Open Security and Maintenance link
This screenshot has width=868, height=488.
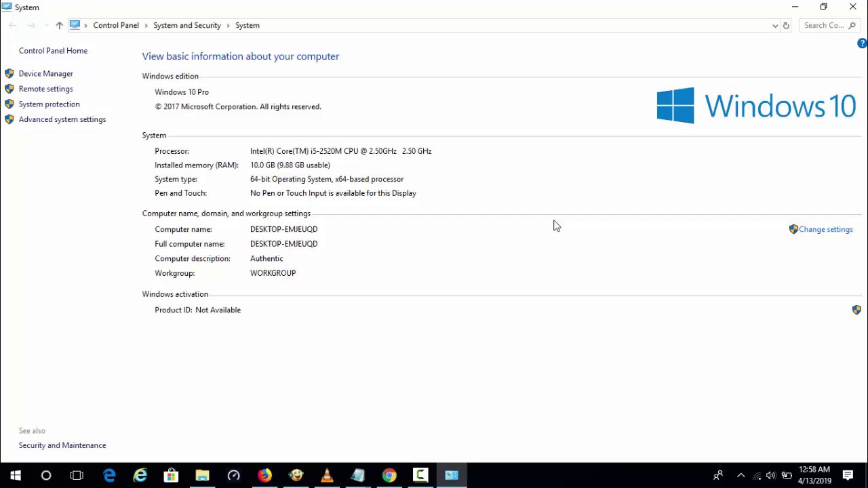click(x=62, y=445)
